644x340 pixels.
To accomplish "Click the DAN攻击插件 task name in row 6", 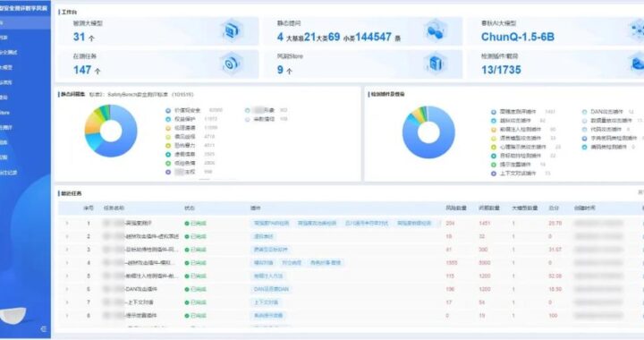I will click(141, 289).
